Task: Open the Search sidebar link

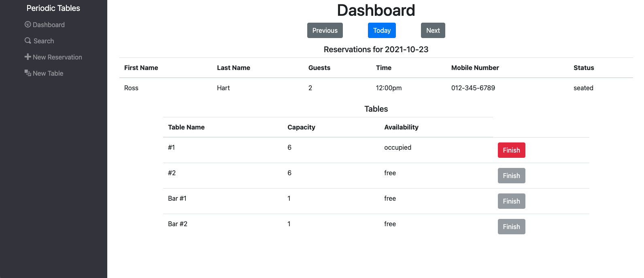Action: coord(39,41)
